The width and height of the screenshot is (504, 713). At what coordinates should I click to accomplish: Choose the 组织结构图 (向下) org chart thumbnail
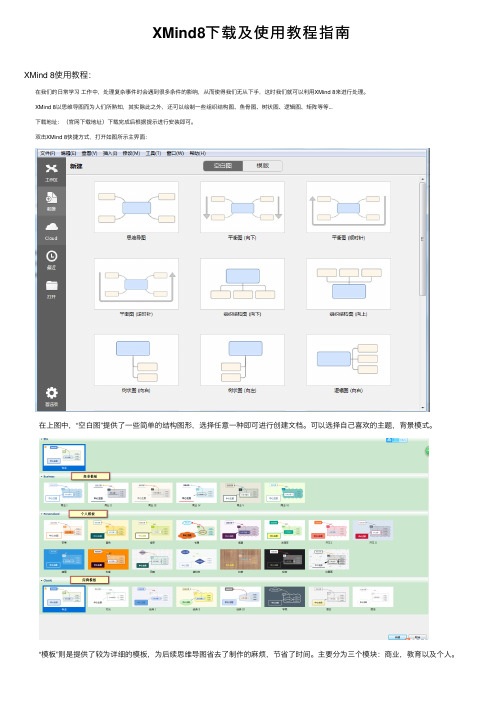(x=242, y=284)
